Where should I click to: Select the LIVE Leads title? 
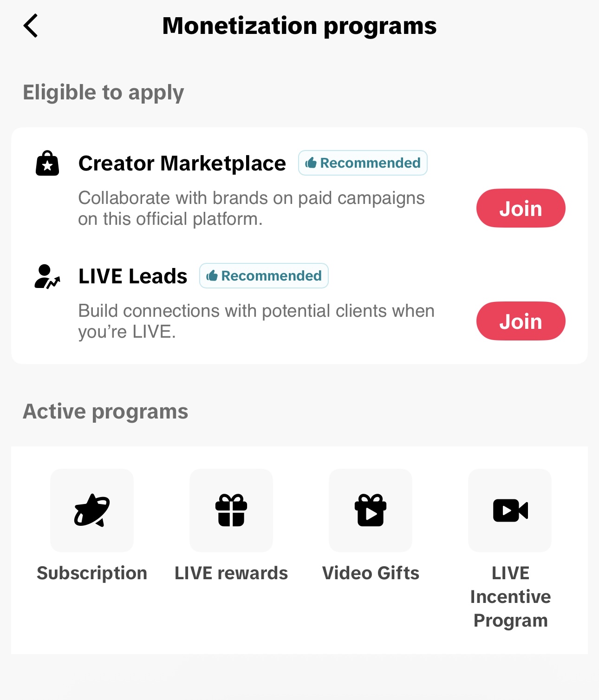click(x=133, y=276)
